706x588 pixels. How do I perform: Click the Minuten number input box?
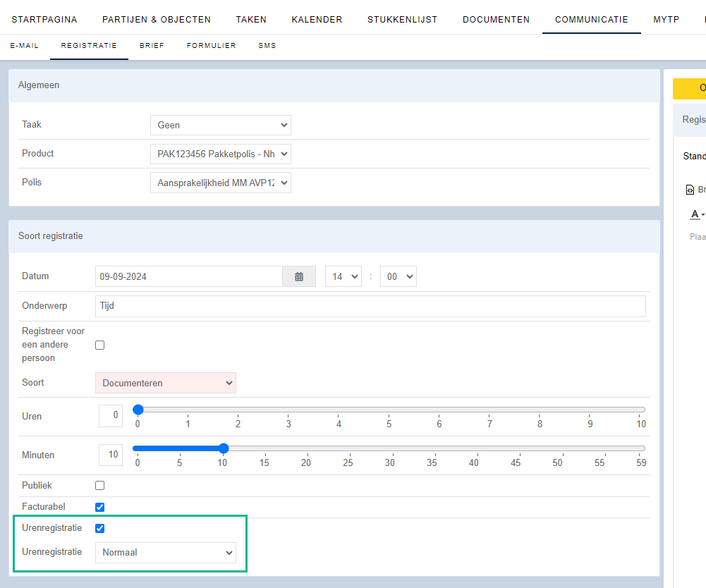pos(111,455)
